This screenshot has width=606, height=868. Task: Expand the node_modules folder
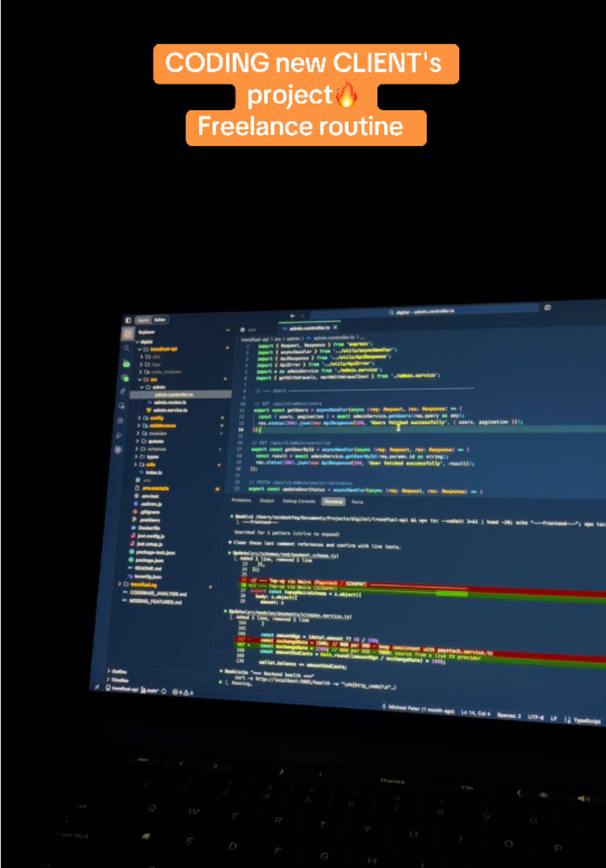[x=161, y=372]
